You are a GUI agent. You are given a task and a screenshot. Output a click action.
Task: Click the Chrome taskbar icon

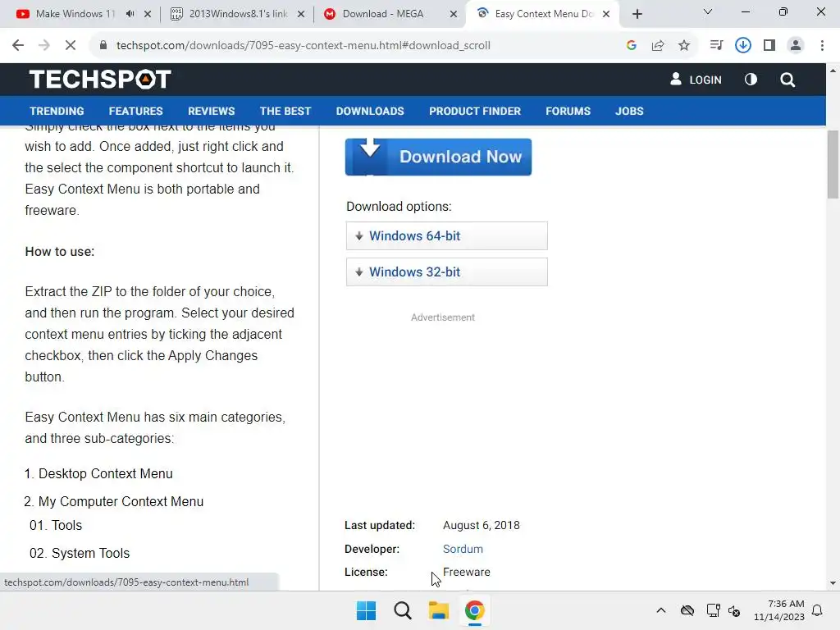pyautogui.click(x=474, y=610)
